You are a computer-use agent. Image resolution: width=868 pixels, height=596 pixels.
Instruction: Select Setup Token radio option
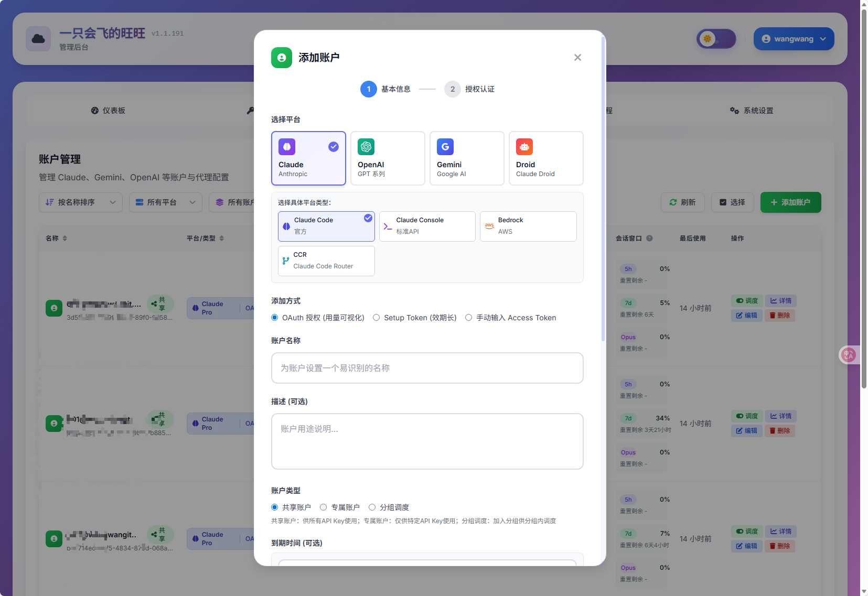click(377, 318)
